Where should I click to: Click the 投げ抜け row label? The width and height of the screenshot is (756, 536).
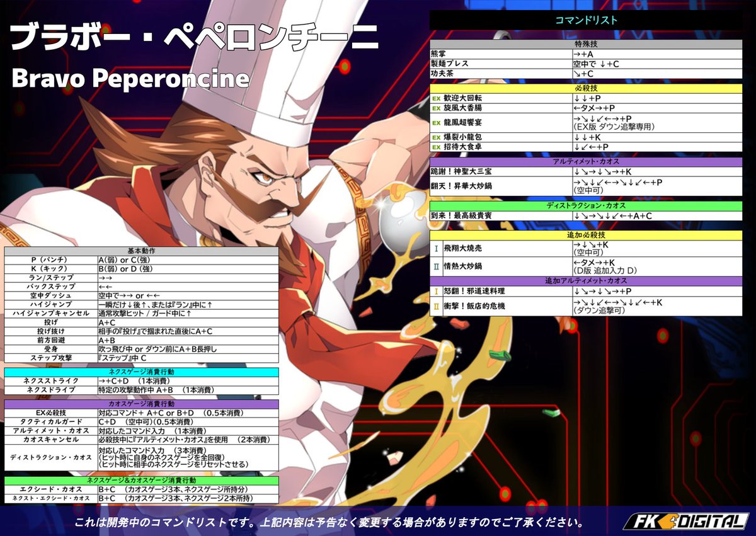coord(52,331)
